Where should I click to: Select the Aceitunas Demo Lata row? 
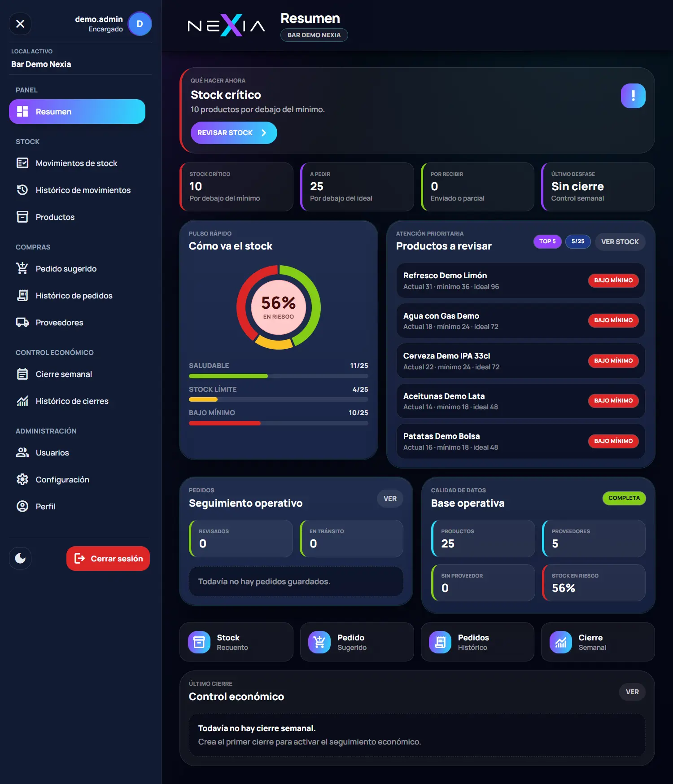pos(520,401)
